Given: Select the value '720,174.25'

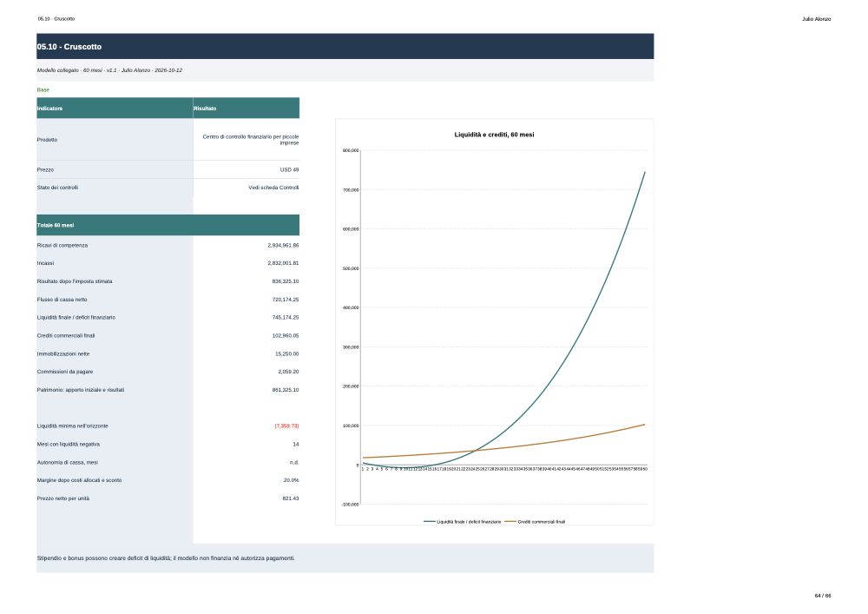Looking at the screenshot, I should (285, 300).
